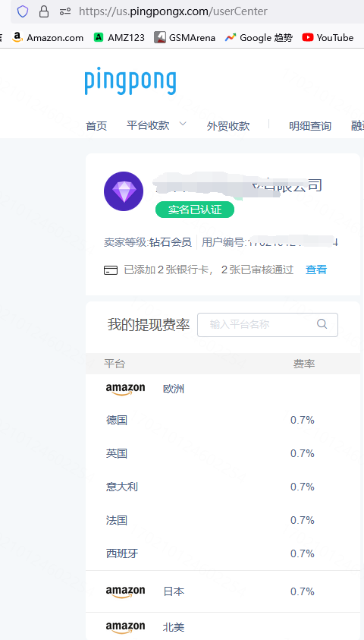The width and height of the screenshot is (364, 640).
Task: Open the 明细查询 menu item
Action: click(310, 126)
